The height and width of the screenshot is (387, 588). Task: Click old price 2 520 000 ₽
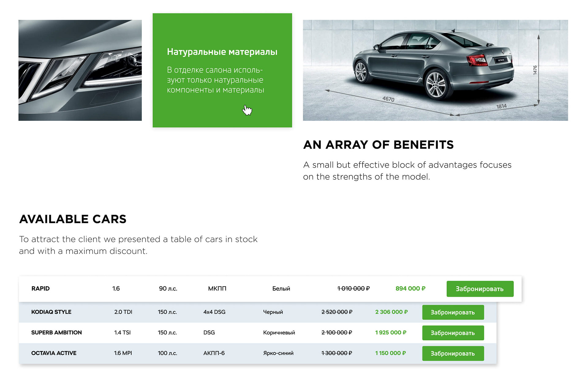(337, 312)
